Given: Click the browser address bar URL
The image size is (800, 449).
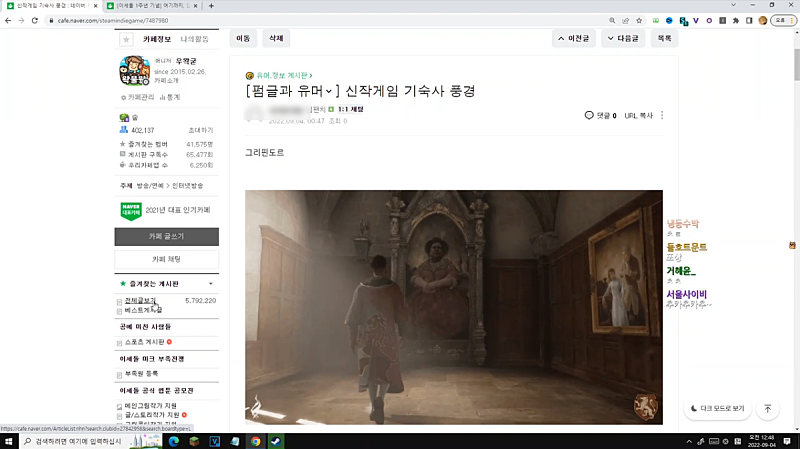Looking at the screenshot, I should point(113,20).
